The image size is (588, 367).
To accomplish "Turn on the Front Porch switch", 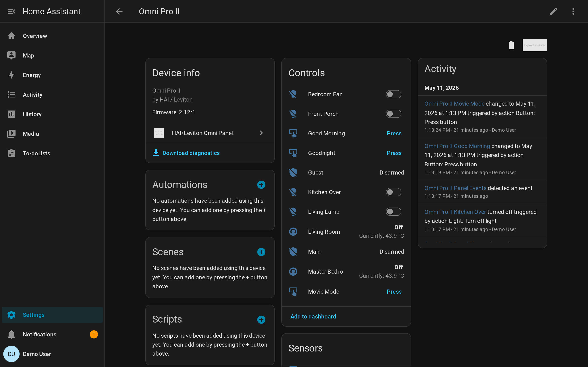I will click(x=393, y=114).
